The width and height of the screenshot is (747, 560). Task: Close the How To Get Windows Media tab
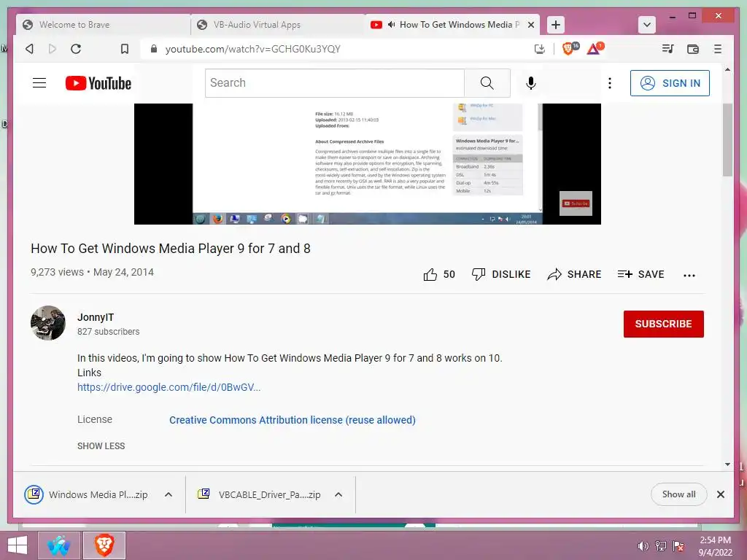click(x=531, y=25)
